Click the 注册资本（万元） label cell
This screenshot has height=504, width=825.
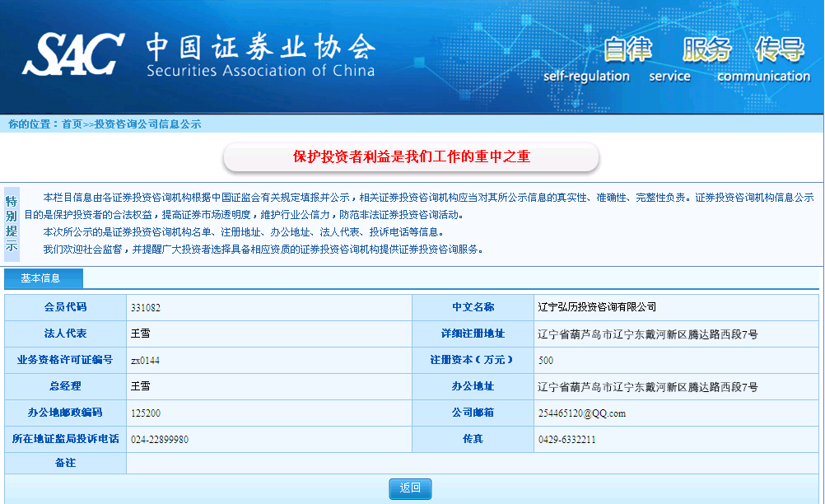(x=473, y=360)
